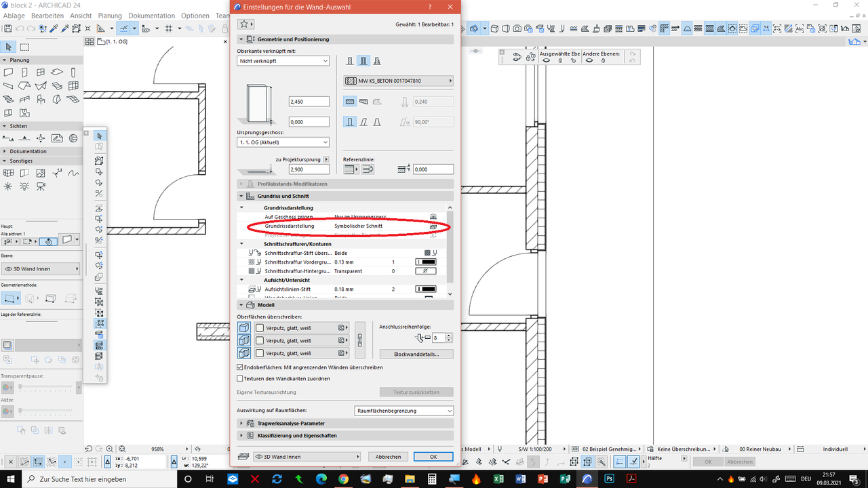The height and width of the screenshot is (488, 868).
Task: Click the Schnittschraffur Vordergrund pen color swatch
Action: pyautogui.click(x=425, y=262)
